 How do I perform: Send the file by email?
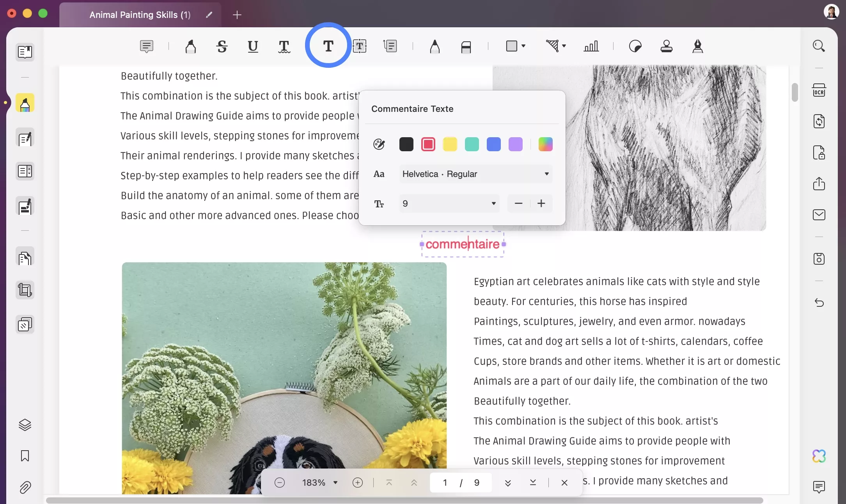819,215
